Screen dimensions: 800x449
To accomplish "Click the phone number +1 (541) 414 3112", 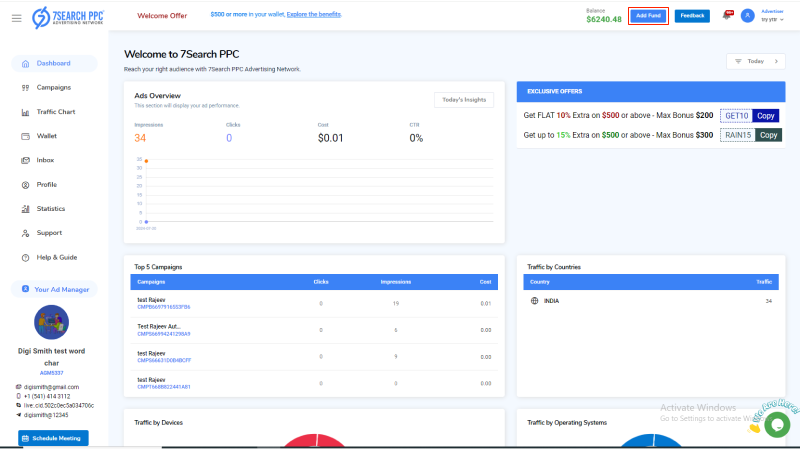I will click(47, 396).
